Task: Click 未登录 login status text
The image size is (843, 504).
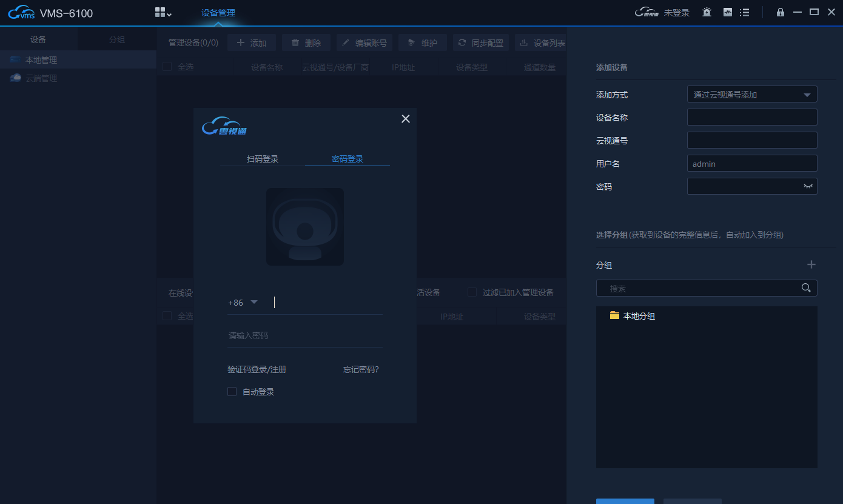Action: click(x=677, y=12)
